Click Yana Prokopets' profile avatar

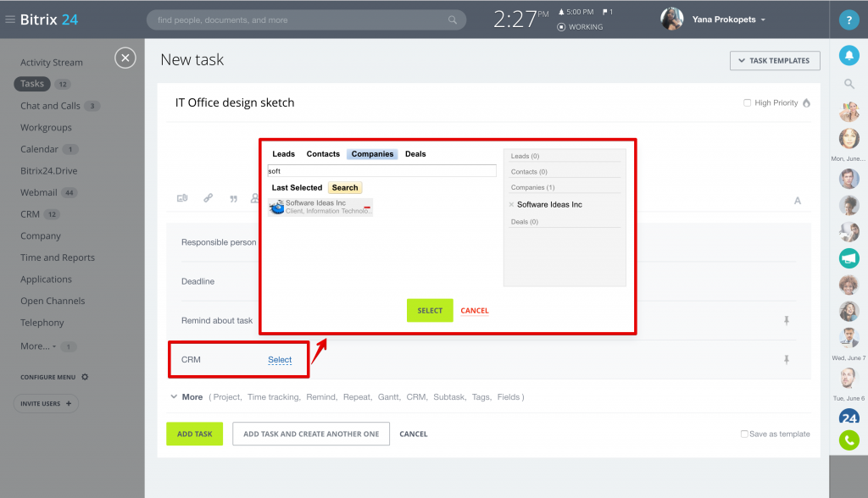(x=671, y=19)
